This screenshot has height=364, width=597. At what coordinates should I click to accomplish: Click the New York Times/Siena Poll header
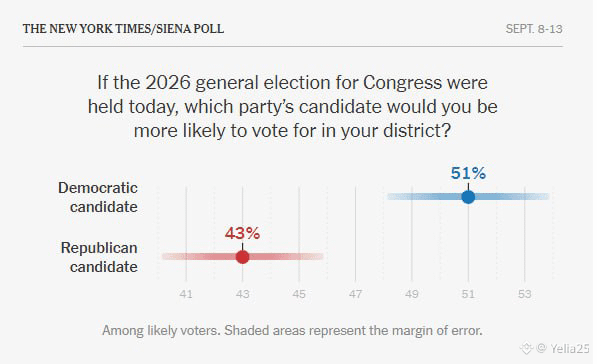click(123, 29)
